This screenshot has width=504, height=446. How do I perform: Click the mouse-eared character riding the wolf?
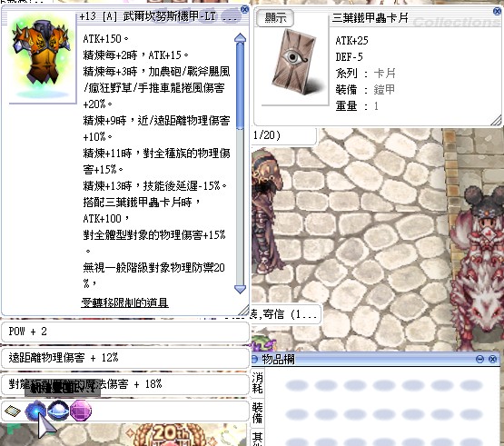(x=479, y=267)
